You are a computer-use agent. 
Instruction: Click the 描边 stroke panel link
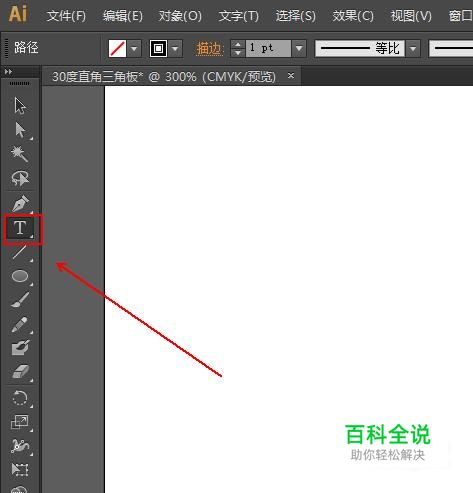209,49
